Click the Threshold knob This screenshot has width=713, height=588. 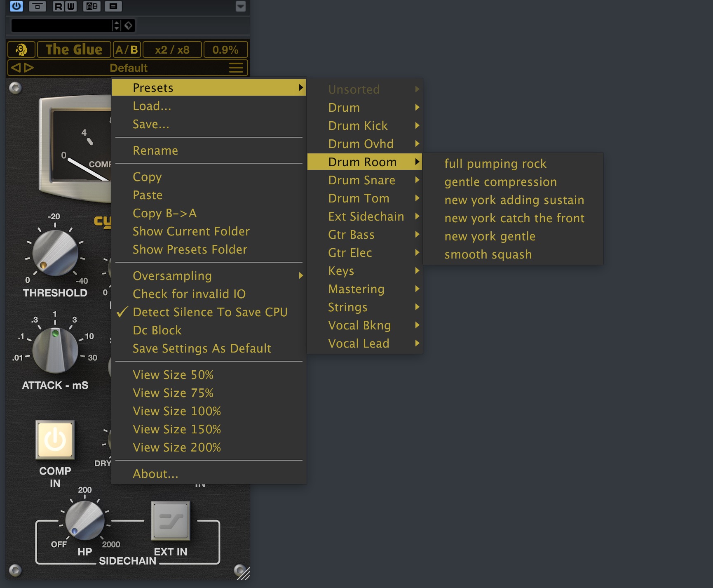point(55,253)
